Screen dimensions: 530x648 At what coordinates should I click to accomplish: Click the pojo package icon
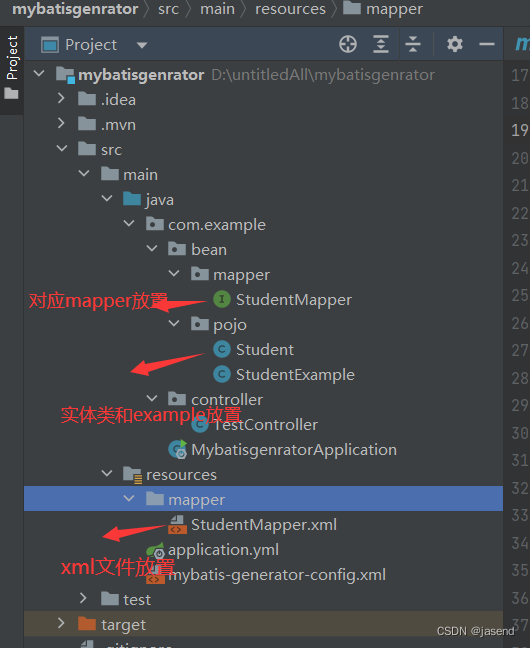pos(200,324)
